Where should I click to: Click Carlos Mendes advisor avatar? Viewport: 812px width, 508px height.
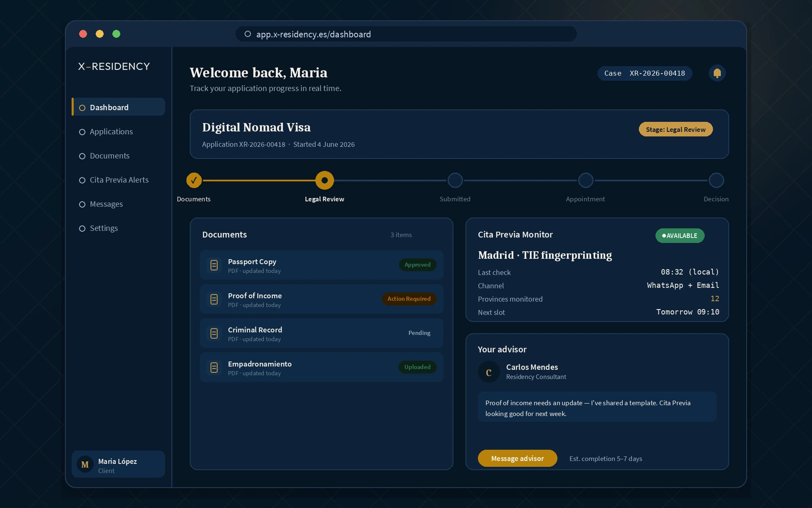(x=489, y=372)
